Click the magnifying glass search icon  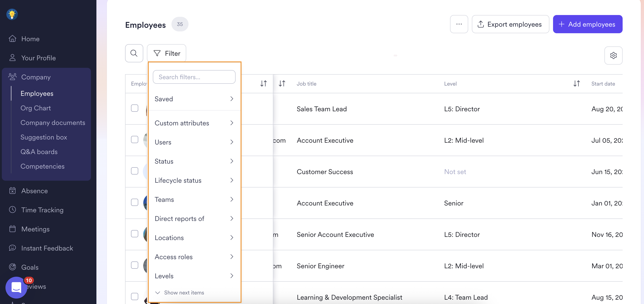click(134, 53)
